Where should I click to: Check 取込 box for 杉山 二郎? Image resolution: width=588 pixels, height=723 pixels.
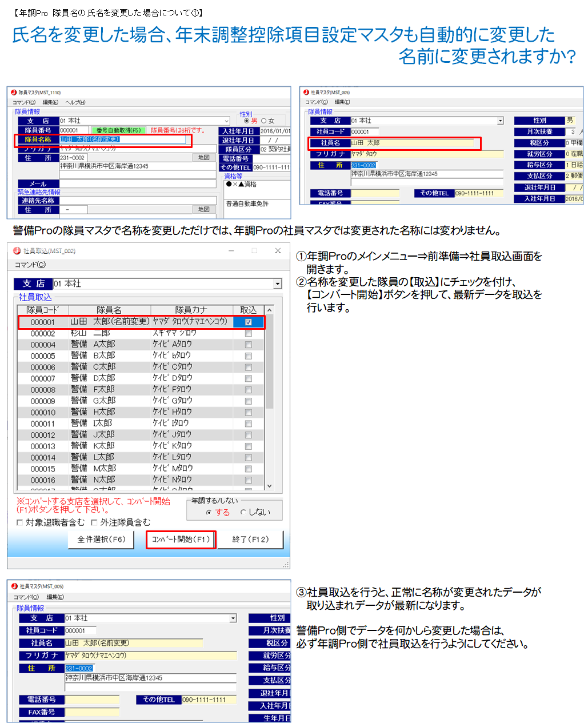[248, 333]
